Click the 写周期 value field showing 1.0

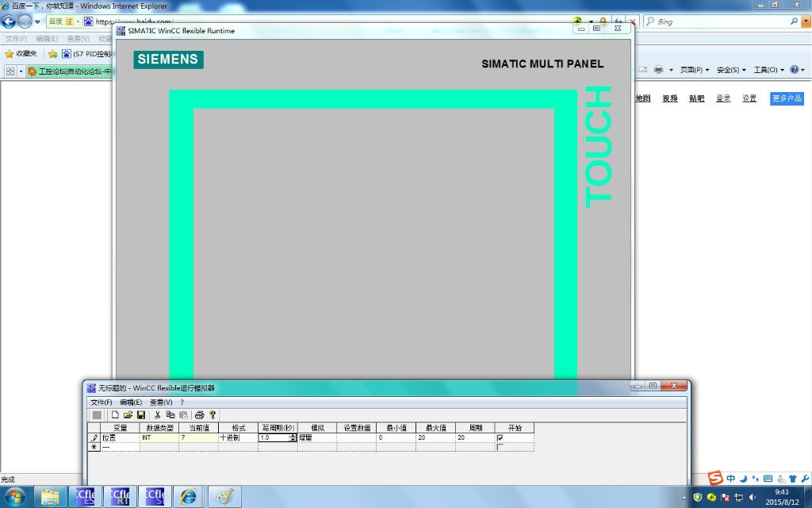[274, 437]
